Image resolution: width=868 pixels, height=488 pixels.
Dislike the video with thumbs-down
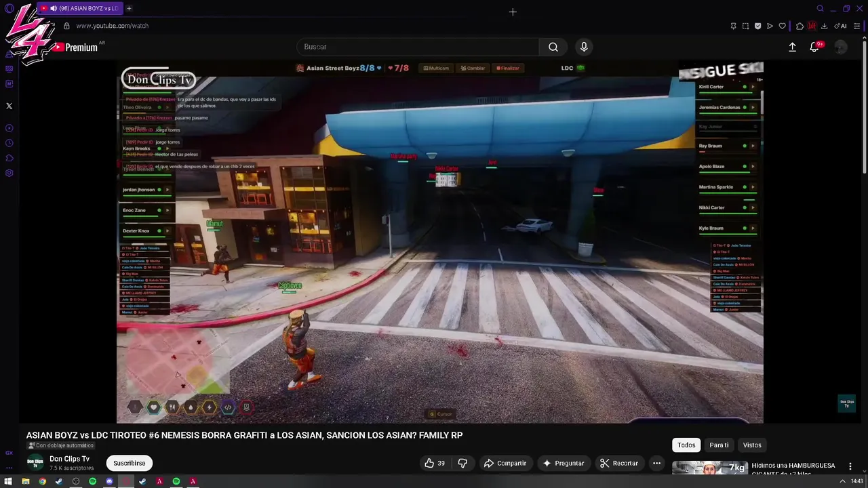click(x=462, y=463)
